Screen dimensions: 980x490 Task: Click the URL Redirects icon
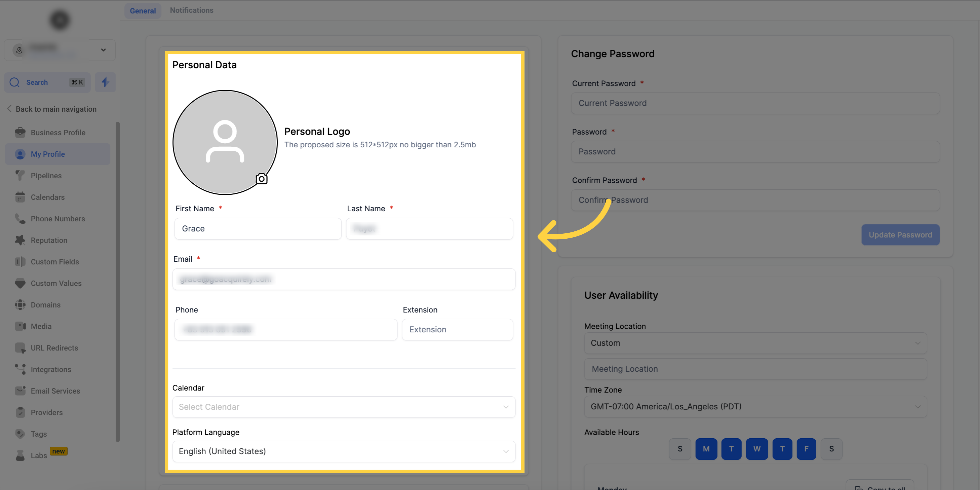pos(20,348)
